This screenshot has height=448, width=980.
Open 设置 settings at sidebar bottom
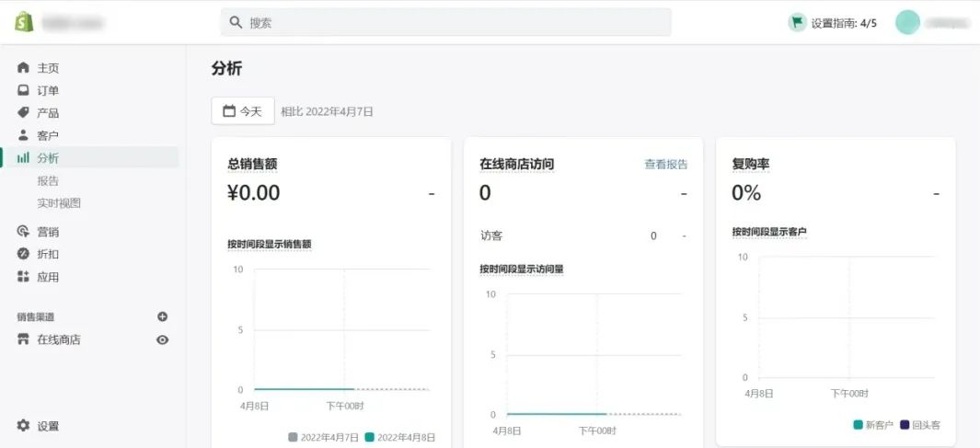coord(38,426)
